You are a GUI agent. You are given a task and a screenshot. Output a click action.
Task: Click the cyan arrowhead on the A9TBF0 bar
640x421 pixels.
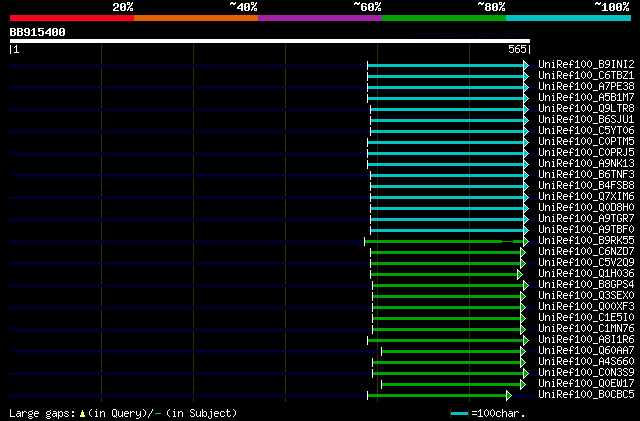(526, 231)
